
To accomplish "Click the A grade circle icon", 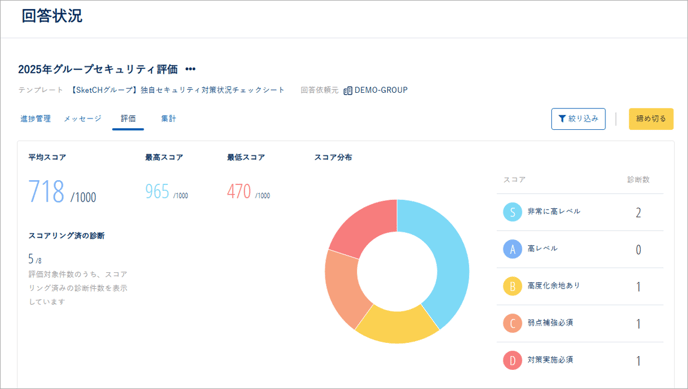I will (x=512, y=249).
